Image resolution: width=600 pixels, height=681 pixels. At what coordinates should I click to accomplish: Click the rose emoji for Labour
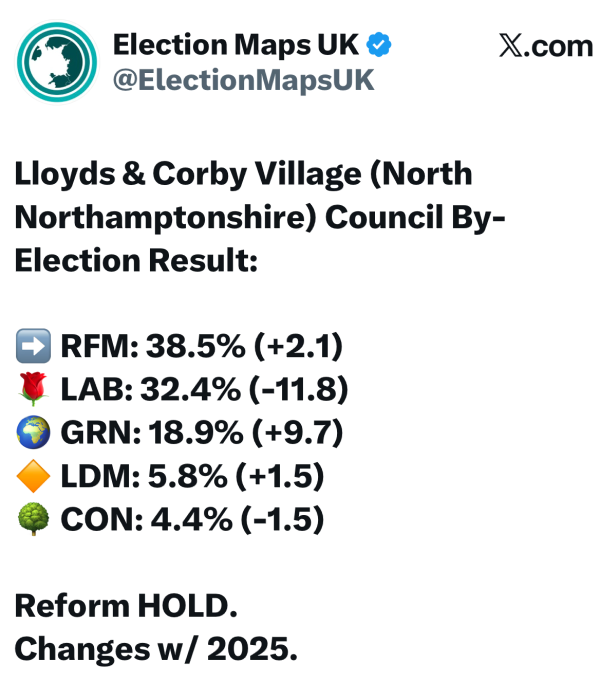(x=33, y=391)
